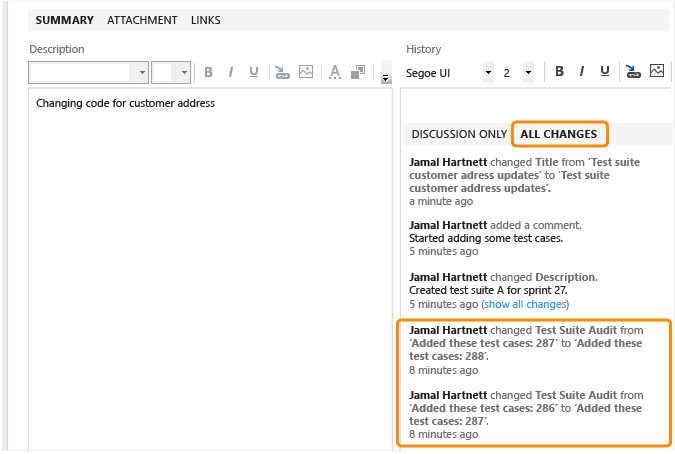Open History Segoe UI font dropdown
675x454 pixels.
pyautogui.click(x=489, y=73)
